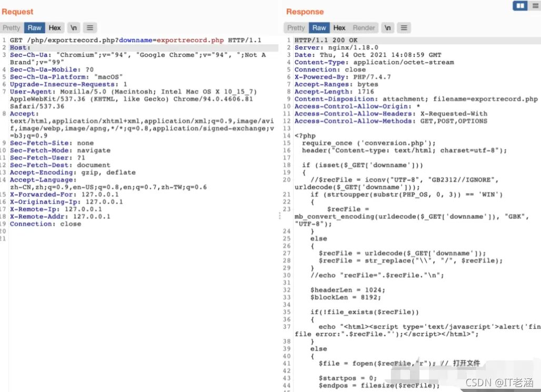This screenshot has height=392, width=541.
Task: Click the Accept-Length: 1716 header
Action: [334, 92]
